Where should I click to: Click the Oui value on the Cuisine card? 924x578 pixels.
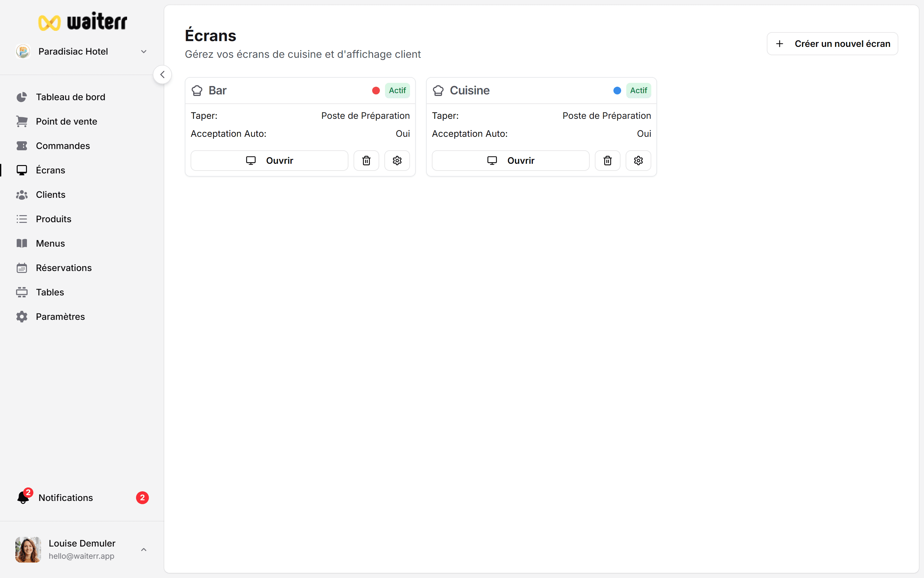[644, 134]
